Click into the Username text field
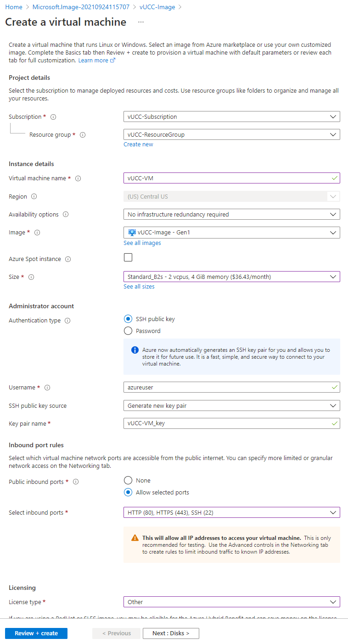Image resolution: width=348 pixels, height=644 pixels. click(x=227, y=387)
